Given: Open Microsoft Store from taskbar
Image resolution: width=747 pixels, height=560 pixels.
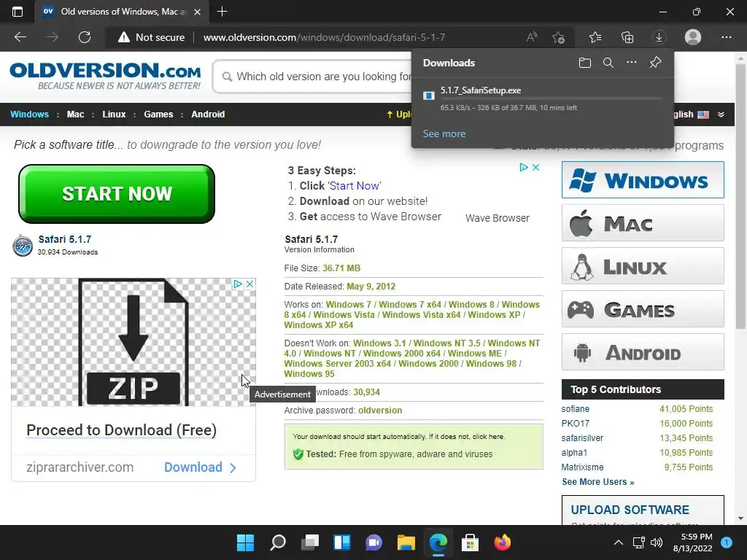Looking at the screenshot, I should pos(470,542).
